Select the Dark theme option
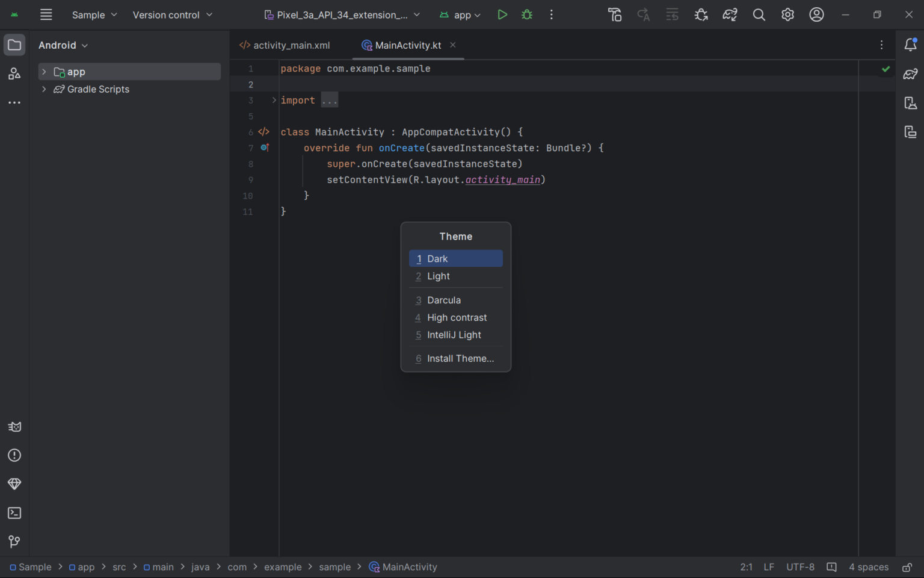The width and height of the screenshot is (924, 578). (455, 258)
